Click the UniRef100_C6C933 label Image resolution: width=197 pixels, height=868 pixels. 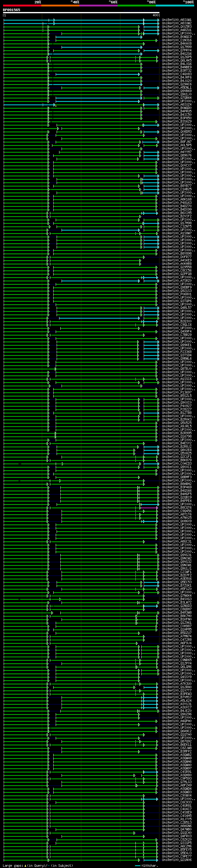tap(176, 802)
